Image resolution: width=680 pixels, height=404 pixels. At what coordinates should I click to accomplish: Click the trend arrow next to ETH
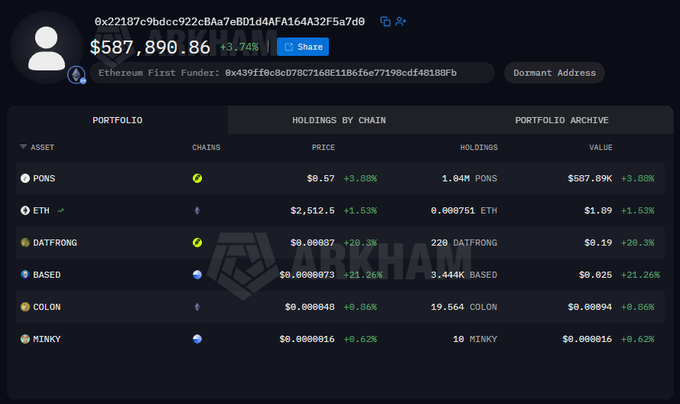(60, 210)
